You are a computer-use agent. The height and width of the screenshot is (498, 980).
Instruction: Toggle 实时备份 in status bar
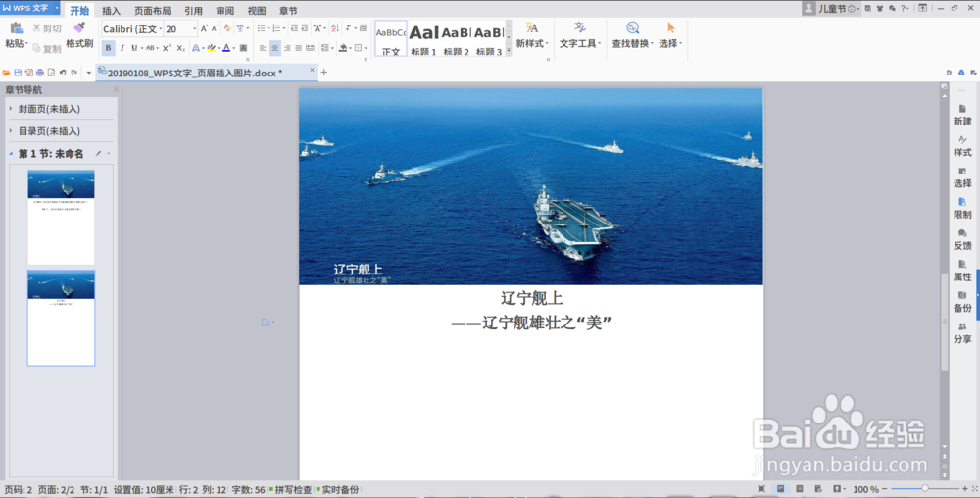337,490
